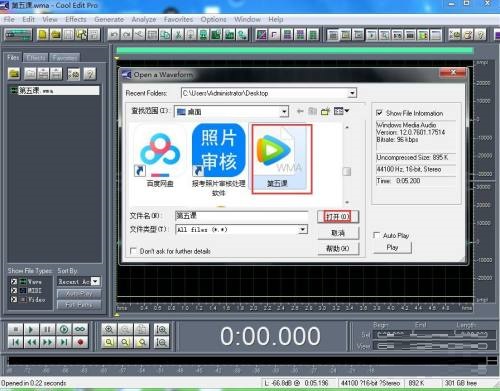500x391 pixels.
Task: Click the Fast Forward transport button
Action: coord(47,342)
